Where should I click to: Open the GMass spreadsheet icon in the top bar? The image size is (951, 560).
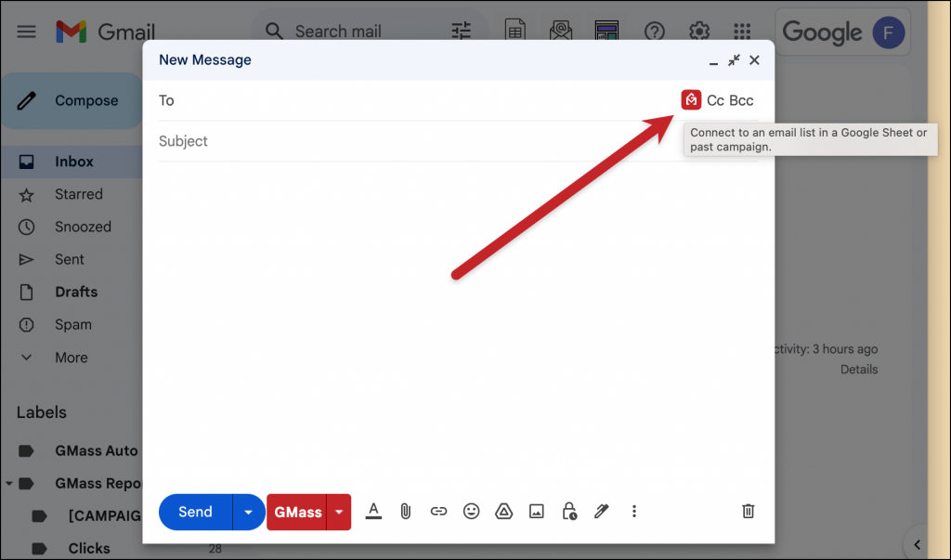[515, 31]
